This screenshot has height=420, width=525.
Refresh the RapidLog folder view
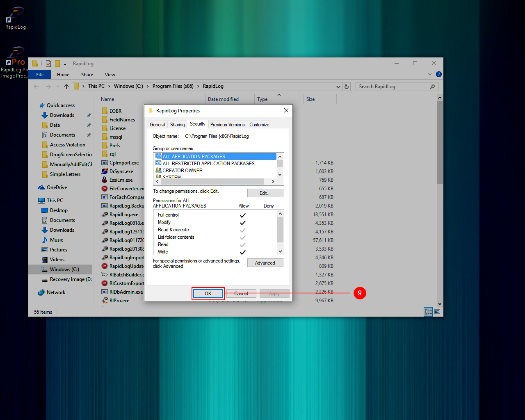tap(347, 87)
